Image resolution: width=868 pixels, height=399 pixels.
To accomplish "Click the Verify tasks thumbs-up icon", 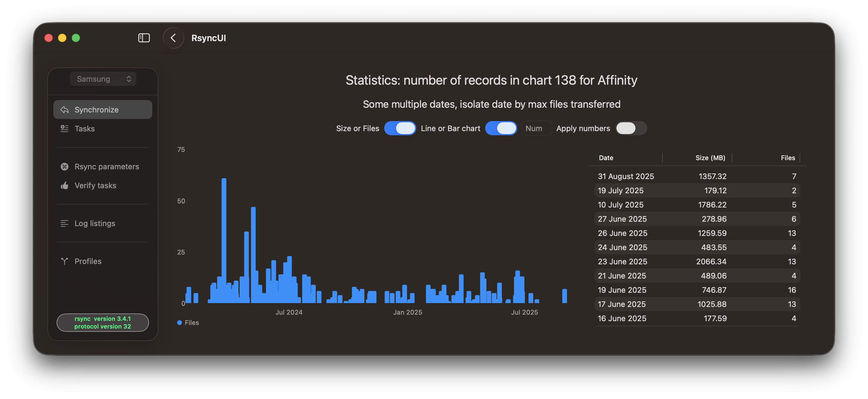I will click(x=64, y=186).
